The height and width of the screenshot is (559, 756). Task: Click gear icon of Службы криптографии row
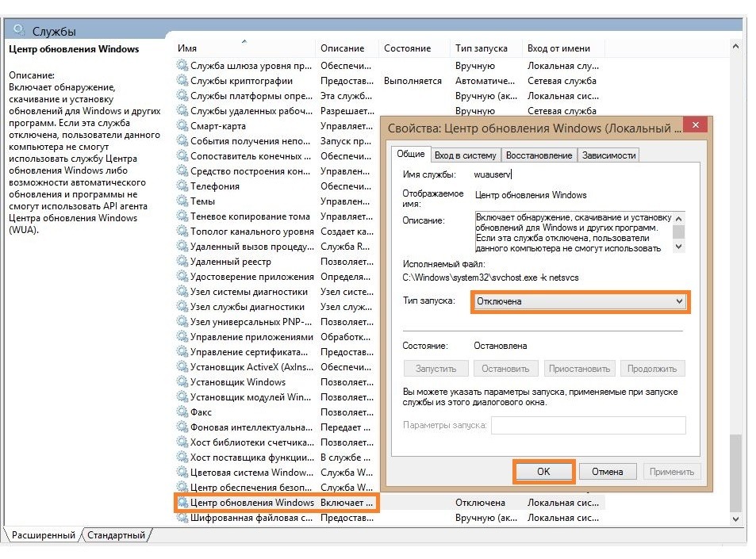(x=182, y=80)
